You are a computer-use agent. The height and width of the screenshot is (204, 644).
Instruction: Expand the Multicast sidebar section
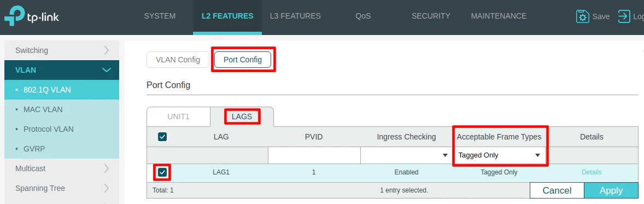[62, 168]
